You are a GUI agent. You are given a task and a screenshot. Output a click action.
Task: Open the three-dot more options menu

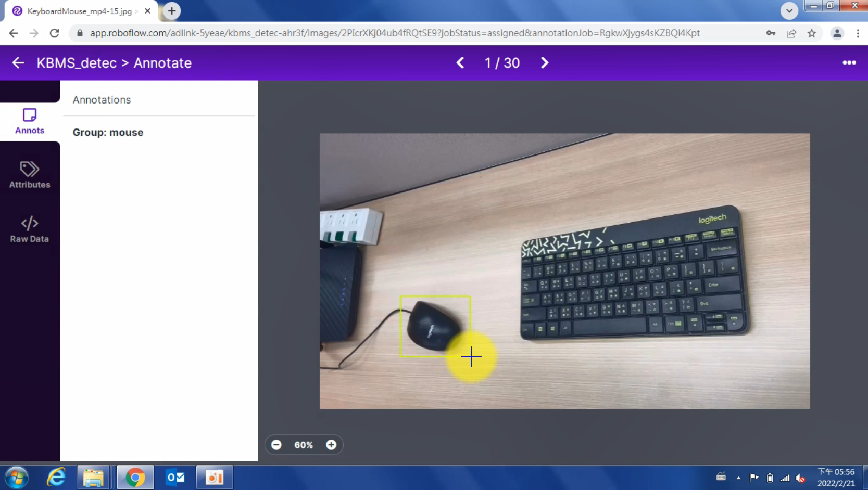(x=849, y=63)
